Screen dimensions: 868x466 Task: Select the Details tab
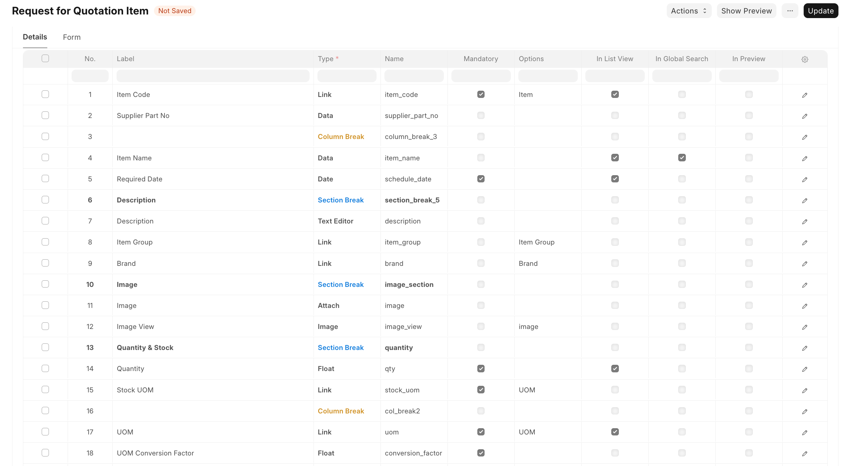tap(35, 37)
